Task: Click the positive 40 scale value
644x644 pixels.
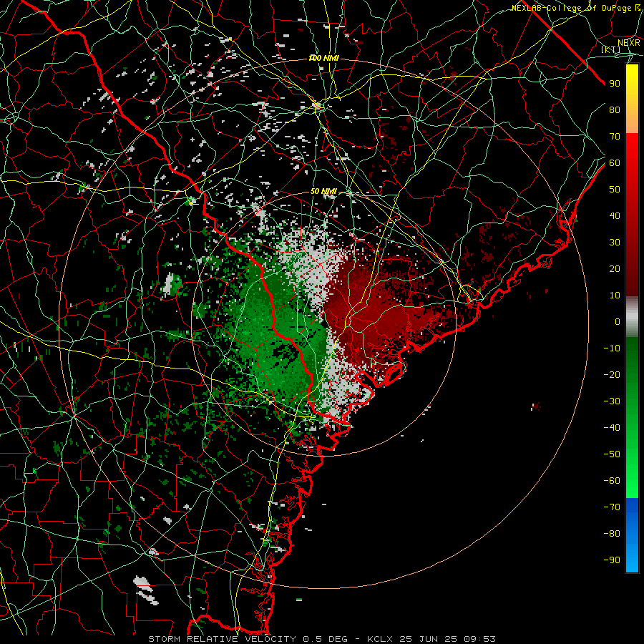Action: (x=615, y=215)
